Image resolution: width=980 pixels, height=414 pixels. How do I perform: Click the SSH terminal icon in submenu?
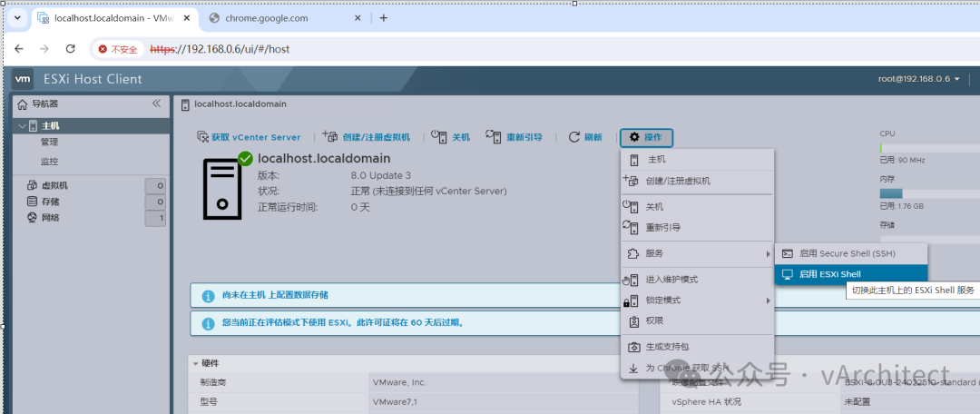[x=789, y=253]
